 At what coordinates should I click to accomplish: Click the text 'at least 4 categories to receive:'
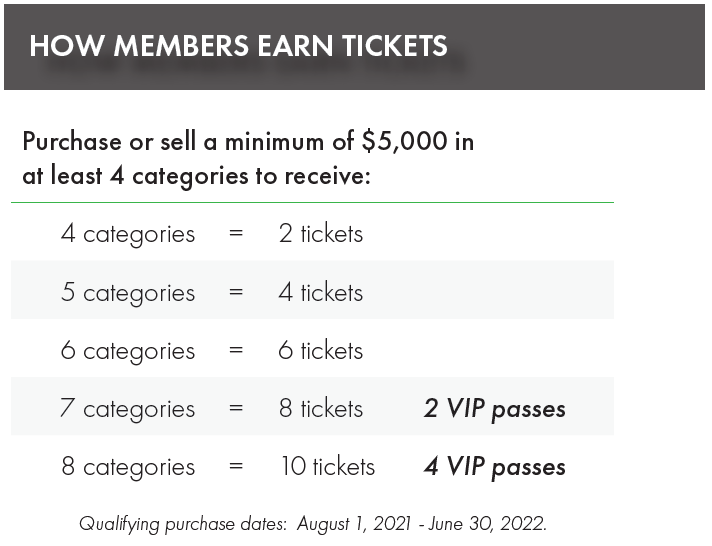tap(196, 175)
